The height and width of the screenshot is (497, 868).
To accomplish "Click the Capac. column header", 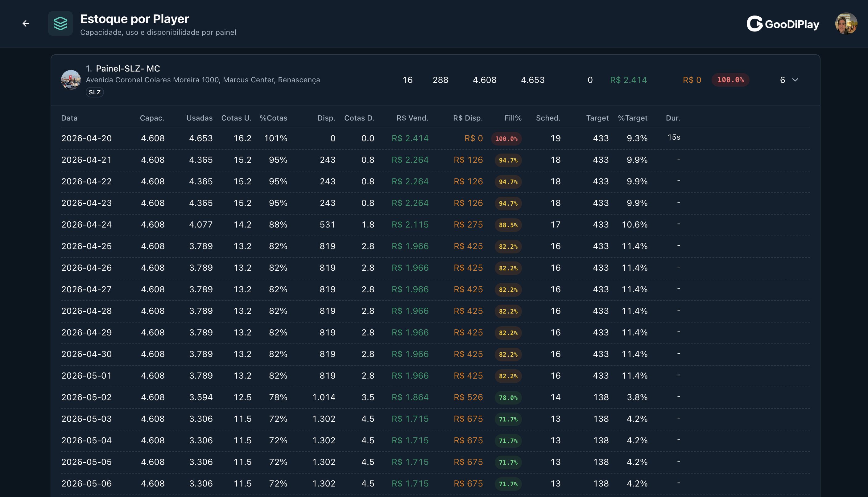I will tap(152, 118).
